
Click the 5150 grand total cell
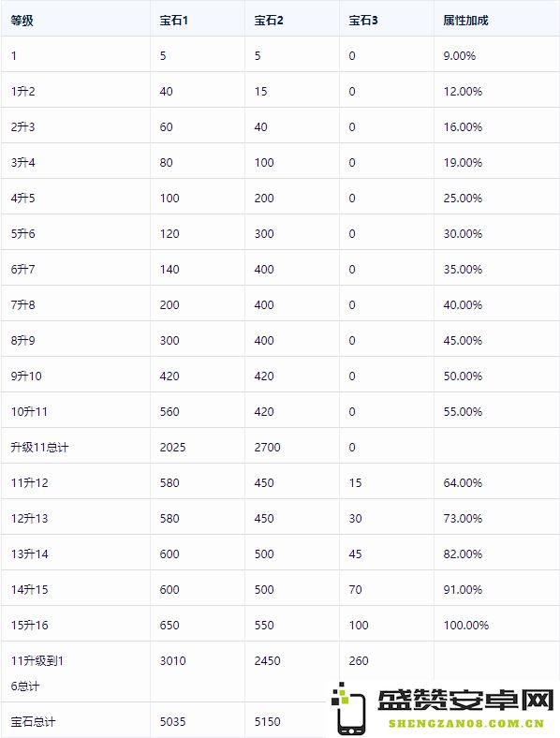click(267, 721)
